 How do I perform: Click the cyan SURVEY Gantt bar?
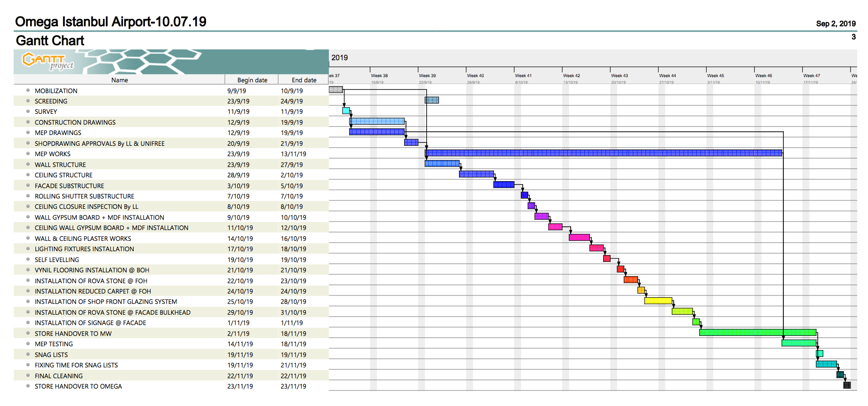[346, 111]
